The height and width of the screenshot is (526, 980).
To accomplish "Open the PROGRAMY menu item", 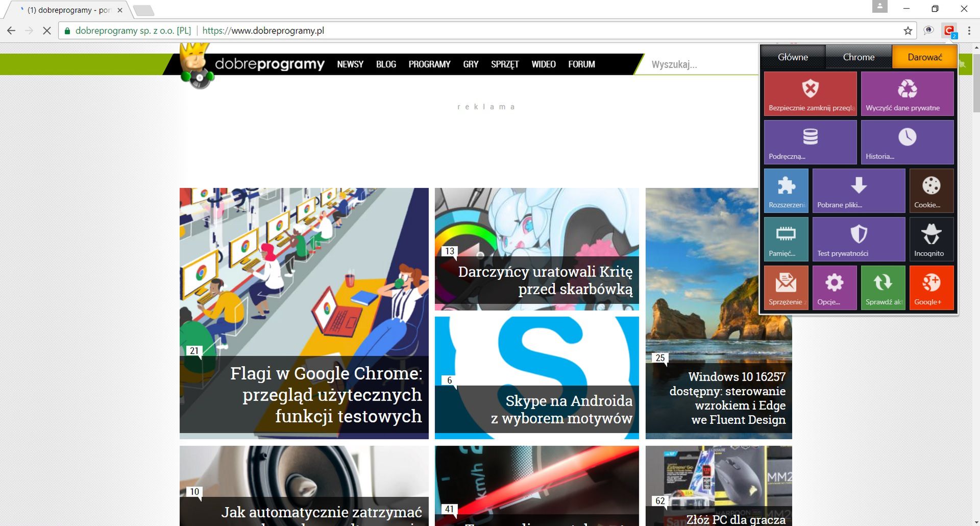I will [x=429, y=64].
